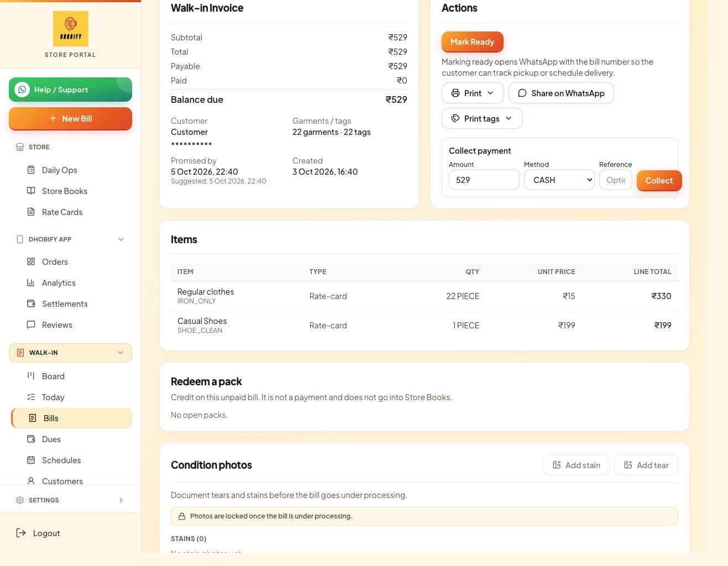Click the Schedules calendar icon
728x566 pixels.
coord(31,460)
